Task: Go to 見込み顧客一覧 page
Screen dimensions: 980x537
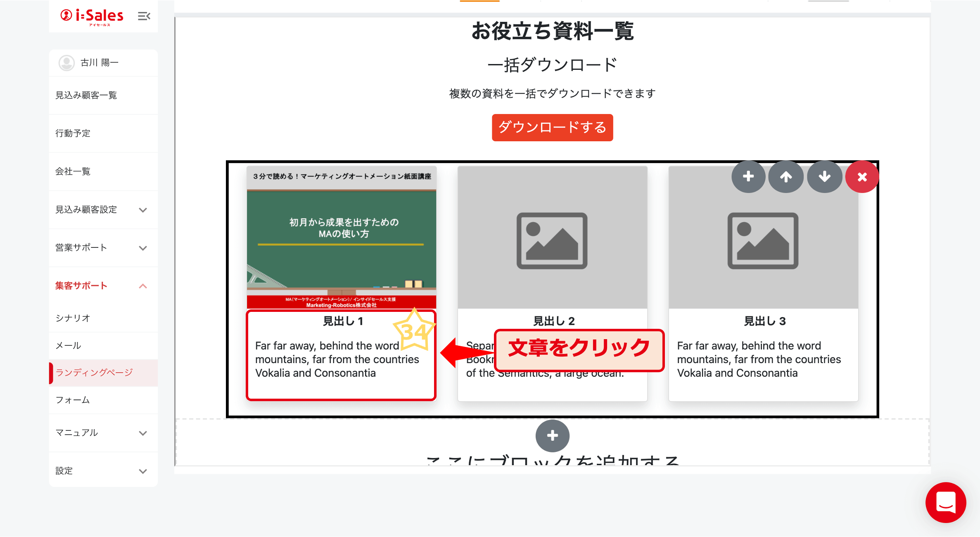Action: [x=86, y=95]
